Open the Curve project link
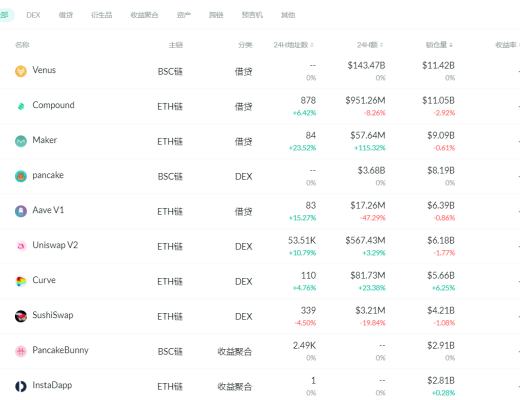520x400 pixels. tap(44, 280)
